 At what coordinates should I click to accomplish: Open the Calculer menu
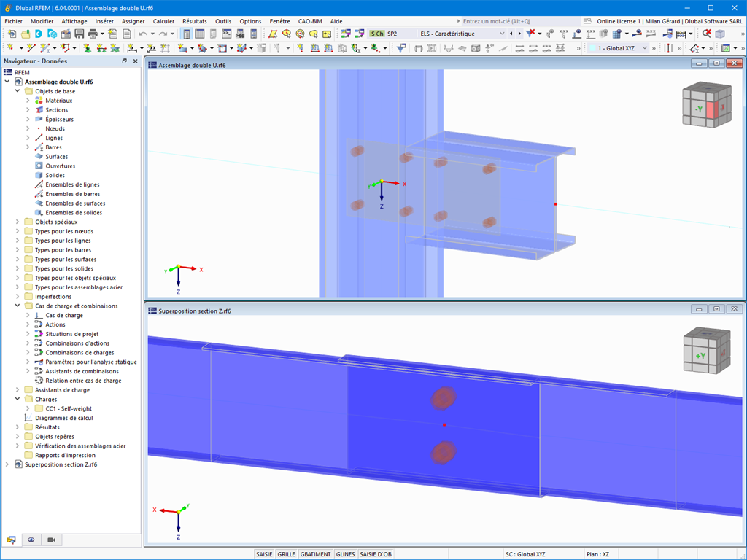163,21
